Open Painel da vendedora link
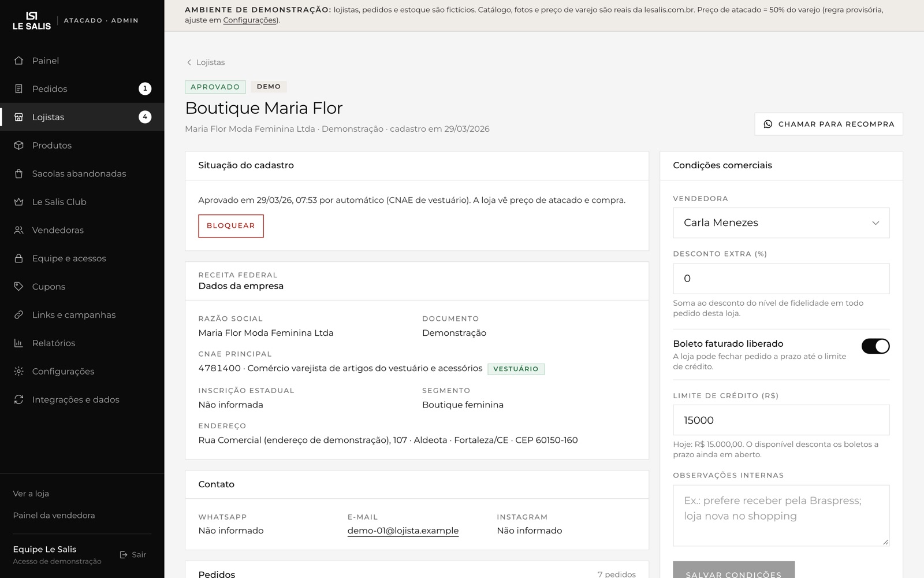This screenshot has height=578, width=924. (x=54, y=516)
